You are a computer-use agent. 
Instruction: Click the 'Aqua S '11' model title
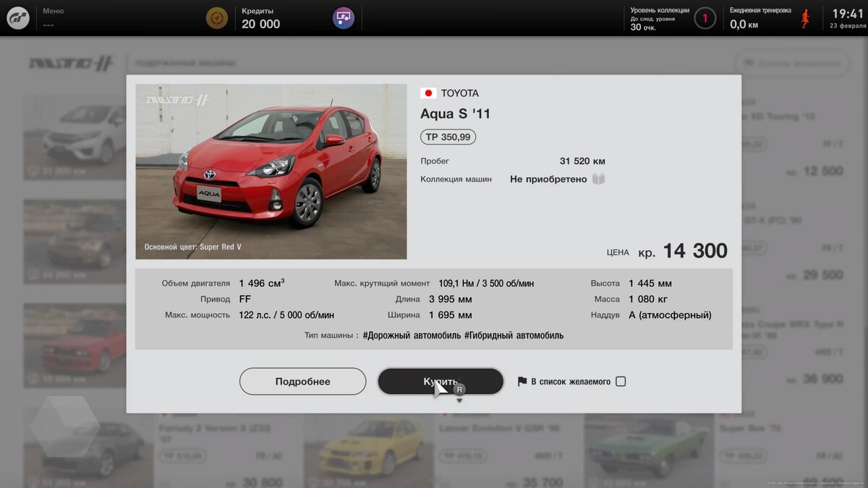[455, 114]
